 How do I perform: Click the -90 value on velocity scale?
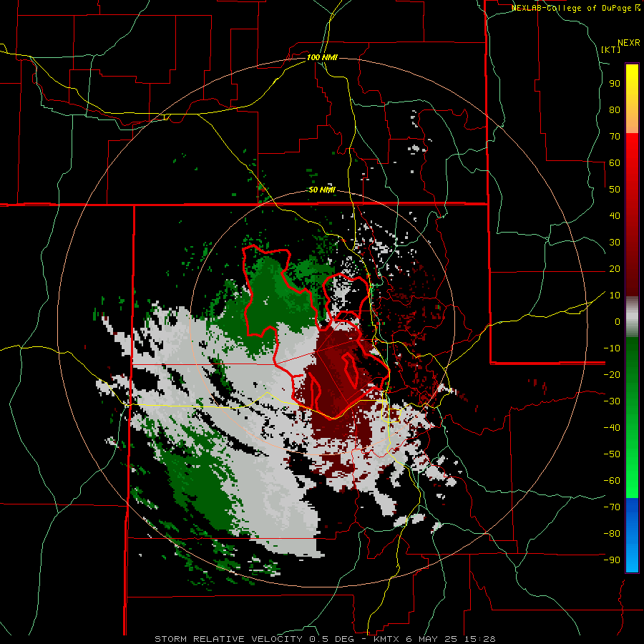pyautogui.click(x=612, y=560)
